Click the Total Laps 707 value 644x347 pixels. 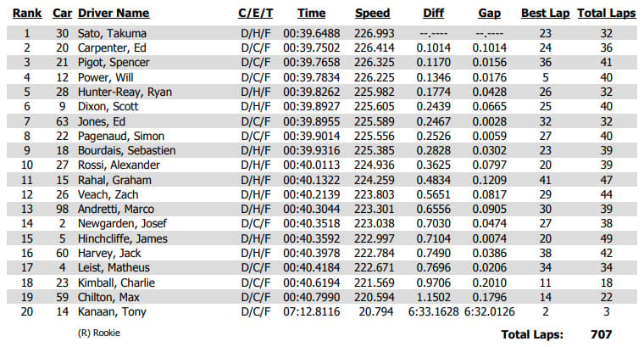pos(602,334)
